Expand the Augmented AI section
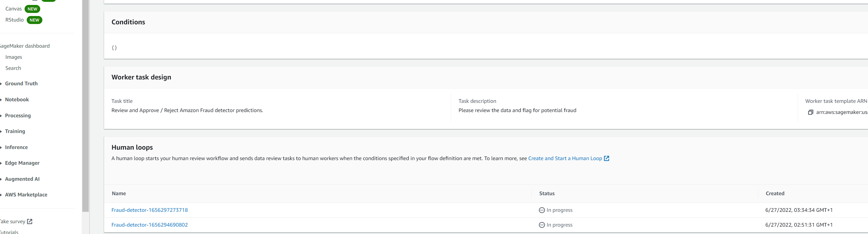The image size is (868, 234). pyautogui.click(x=22, y=179)
